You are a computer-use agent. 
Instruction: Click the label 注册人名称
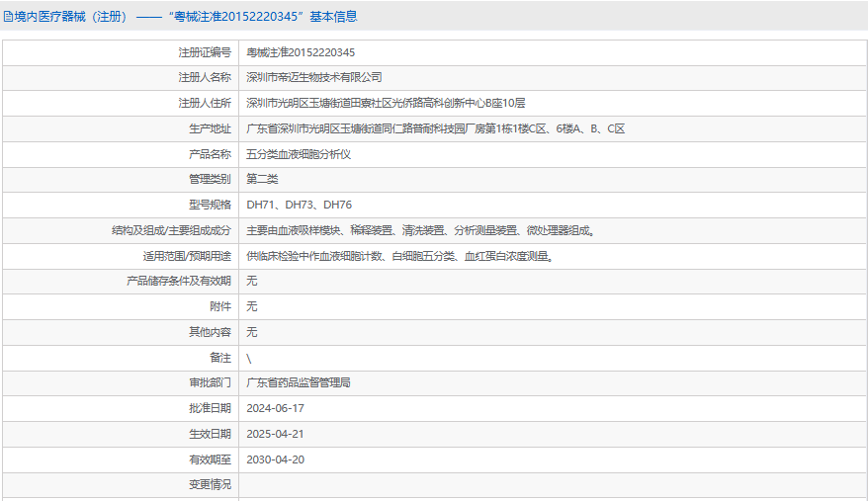click(x=205, y=77)
